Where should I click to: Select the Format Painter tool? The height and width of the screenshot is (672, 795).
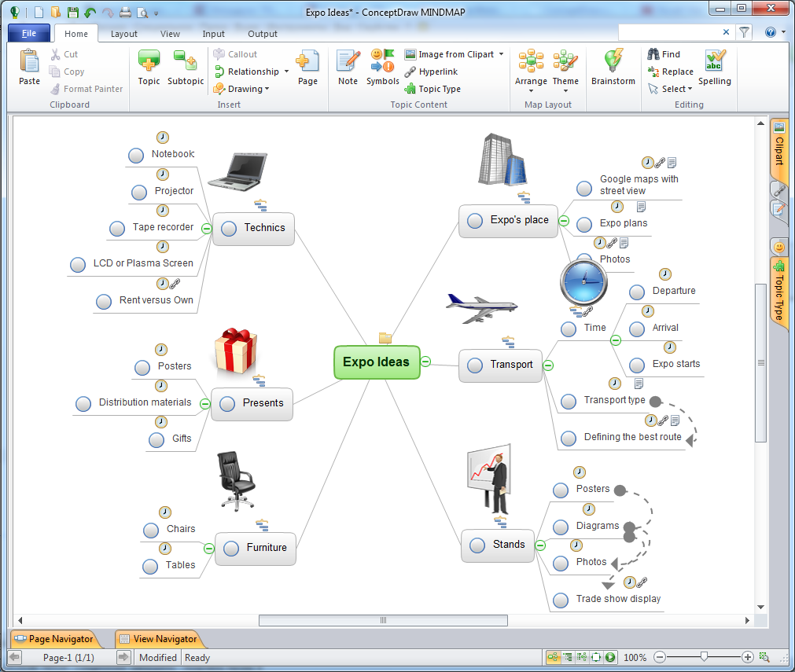click(86, 89)
